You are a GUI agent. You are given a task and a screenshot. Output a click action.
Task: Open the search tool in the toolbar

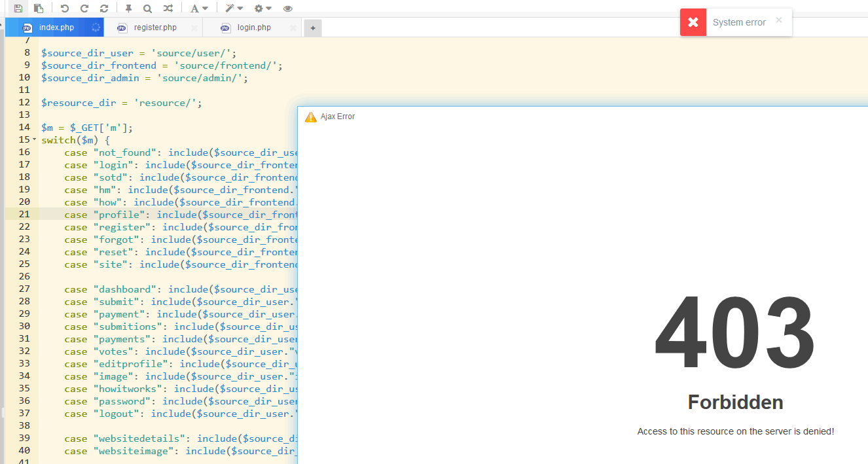point(147,9)
